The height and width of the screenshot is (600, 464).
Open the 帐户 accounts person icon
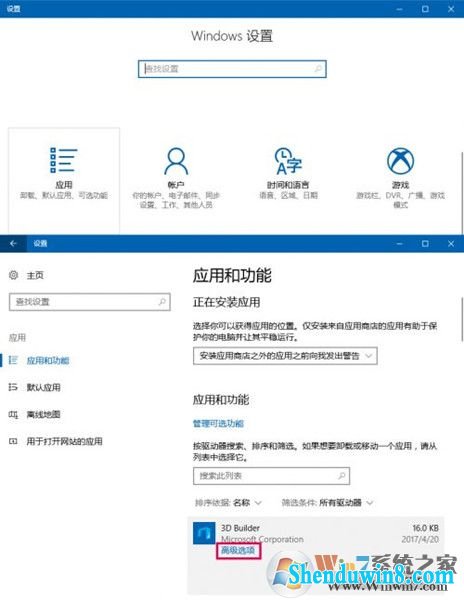176,161
